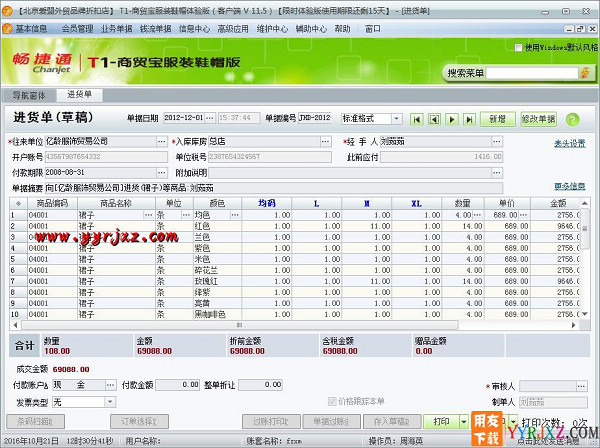This screenshot has width=600, height=448.
Task: Browse the 经手人 handler lookup button
Action: [x=497, y=142]
